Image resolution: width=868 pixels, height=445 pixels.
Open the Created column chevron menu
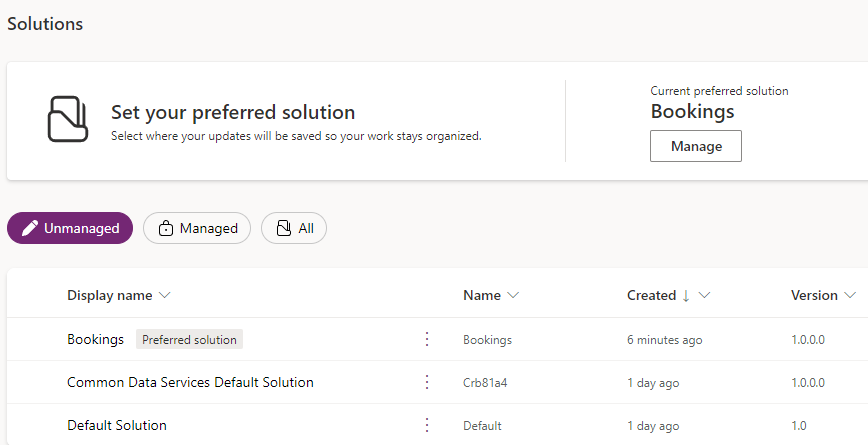click(x=705, y=295)
